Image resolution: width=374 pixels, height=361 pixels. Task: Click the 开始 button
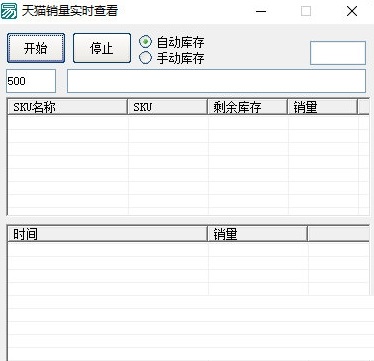[36, 48]
